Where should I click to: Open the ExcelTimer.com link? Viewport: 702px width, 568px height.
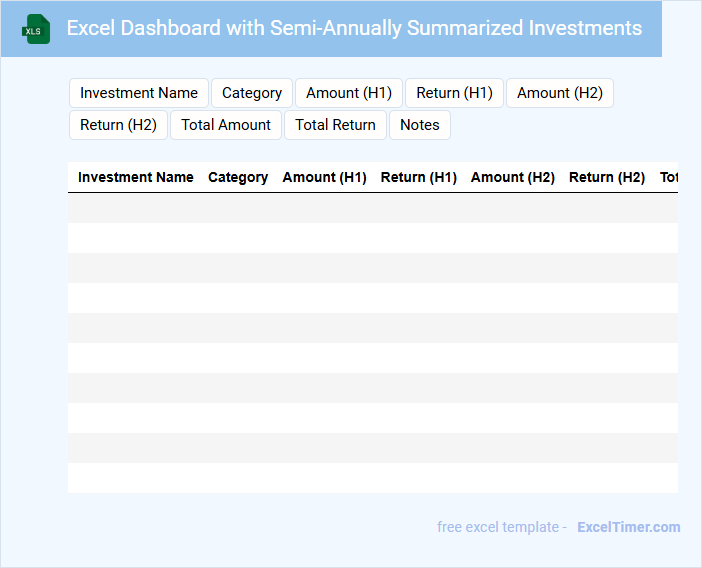tap(629, 527)
